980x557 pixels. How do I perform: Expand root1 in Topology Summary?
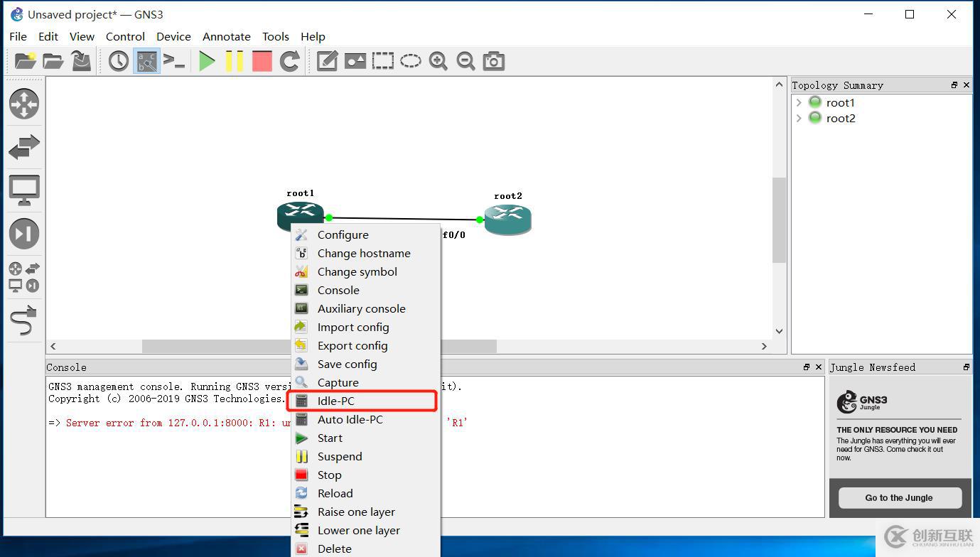coord(799,102)
